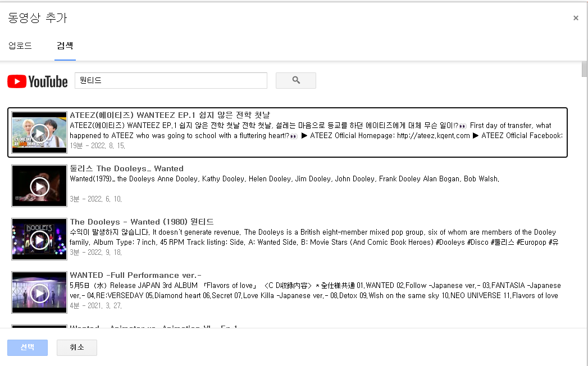
Task: Click the 취소 button
Action: [x=77, y=347]
